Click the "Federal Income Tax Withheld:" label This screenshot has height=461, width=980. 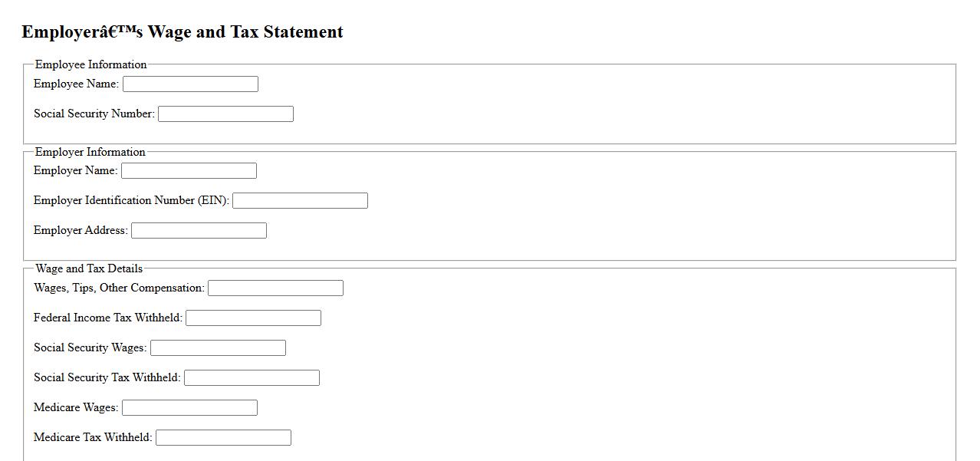pos(107,318)
